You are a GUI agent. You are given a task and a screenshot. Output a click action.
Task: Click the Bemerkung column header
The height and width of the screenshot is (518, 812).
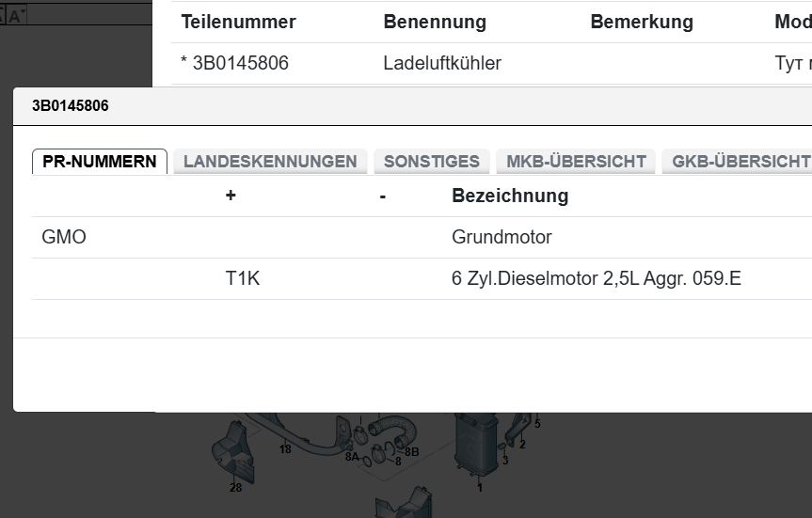642,22
